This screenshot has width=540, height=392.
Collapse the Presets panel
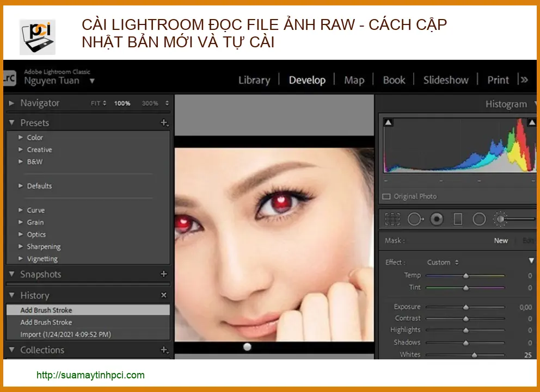[12, 122]
